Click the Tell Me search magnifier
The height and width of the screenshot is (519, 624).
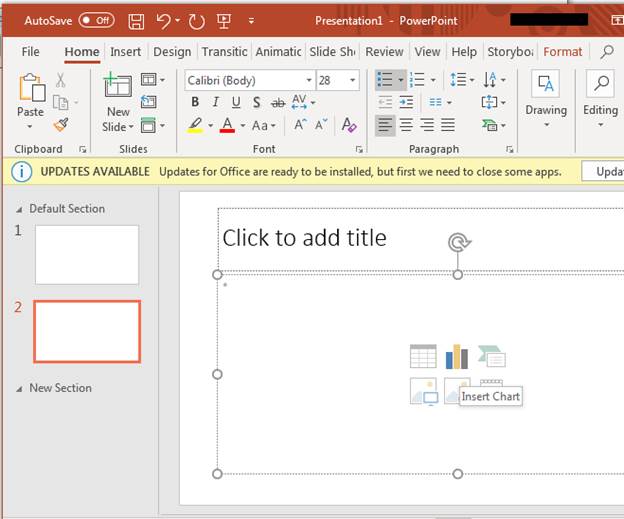606,51
